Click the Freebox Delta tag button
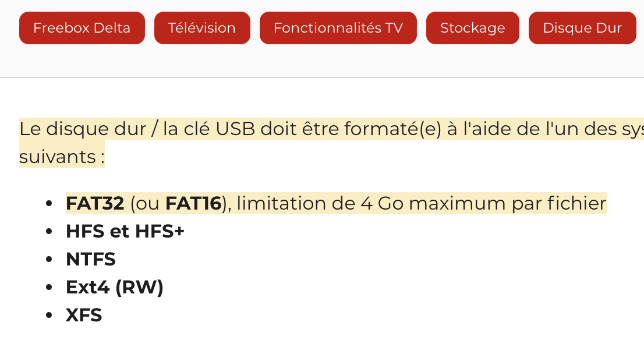644x340 pixels. pyautogui.click(x=82, y=28)
